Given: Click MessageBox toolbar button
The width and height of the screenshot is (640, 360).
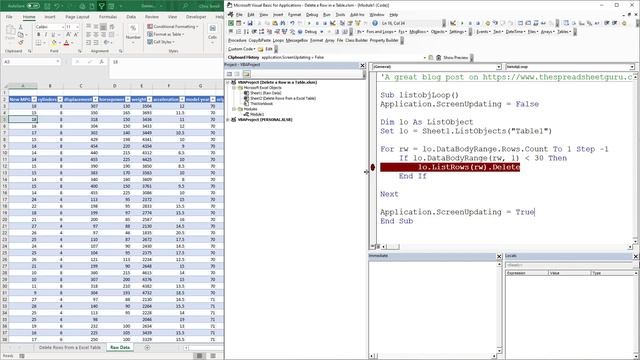Looking at the screenshot, I should [297, 40].
